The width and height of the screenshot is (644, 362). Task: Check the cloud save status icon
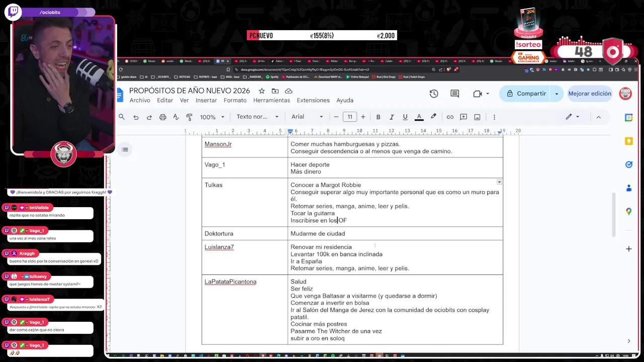pos(289,91)
